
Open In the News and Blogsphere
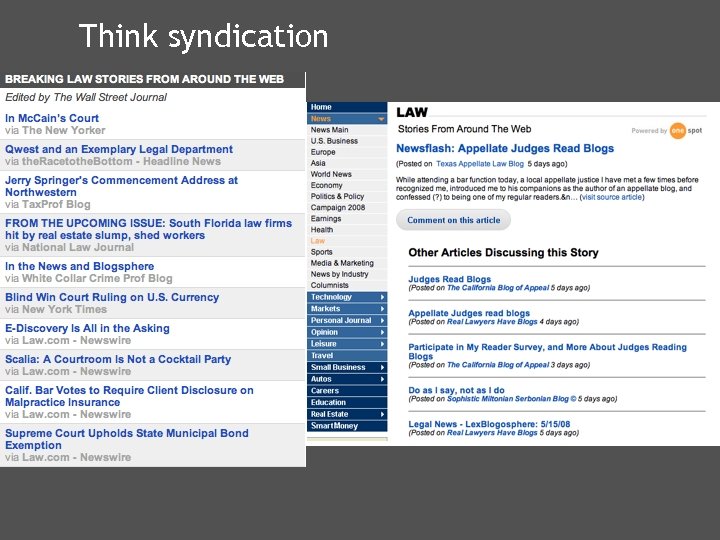point(79,266)
